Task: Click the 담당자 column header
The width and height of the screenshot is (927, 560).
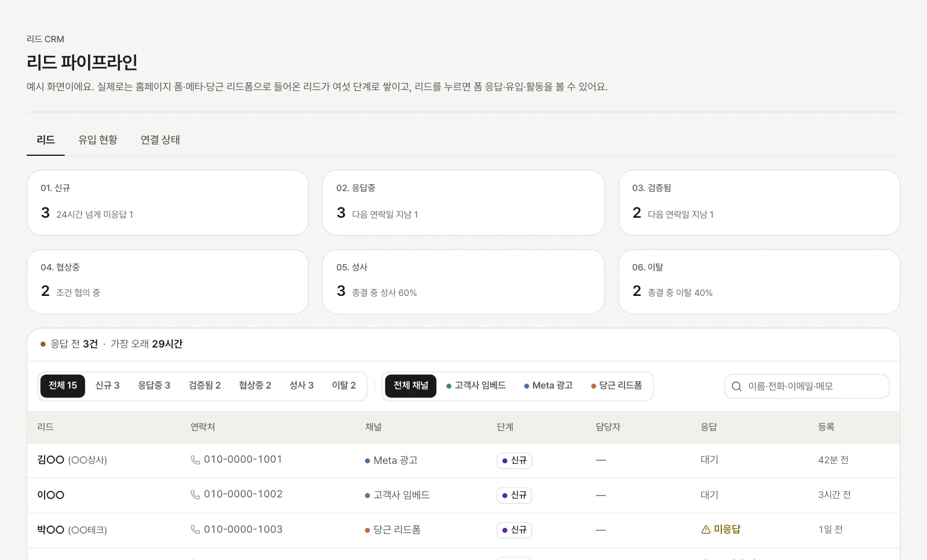Action: [608, 427]
